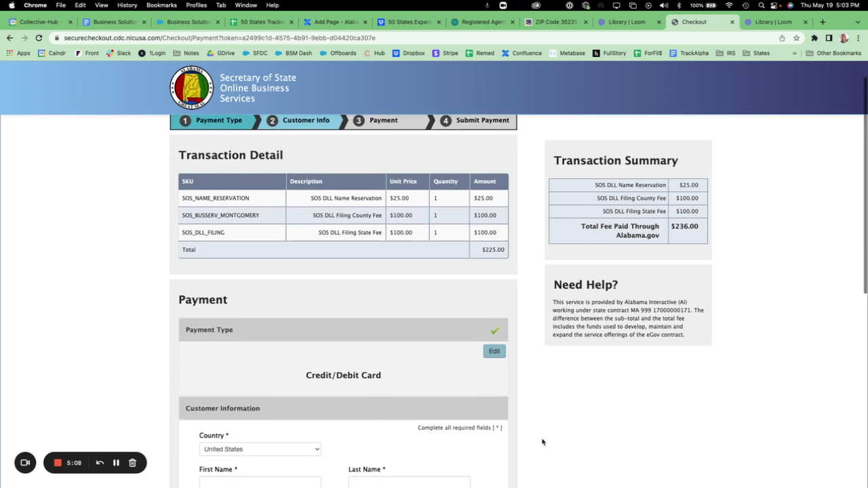
Task: Click the Alabama state seal logo
Action: click(x=191, y=87)
